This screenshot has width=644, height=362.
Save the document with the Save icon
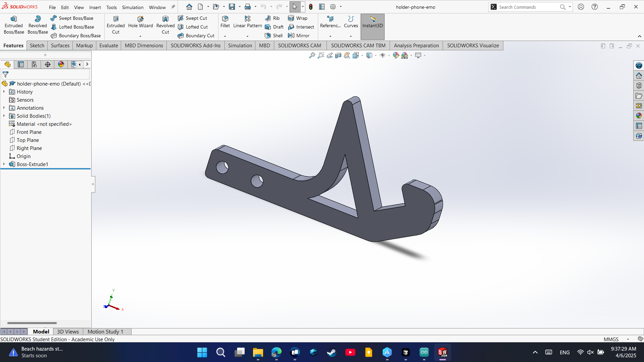232,7
